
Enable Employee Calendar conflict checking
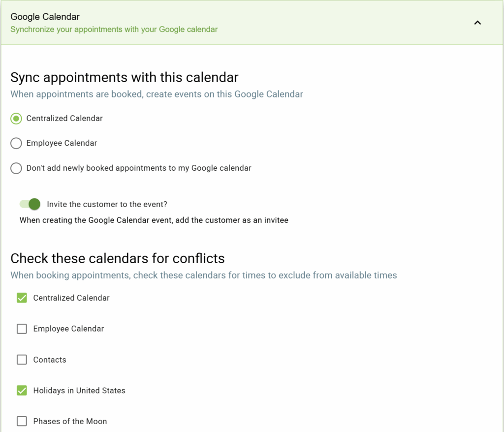coord(22,329)
